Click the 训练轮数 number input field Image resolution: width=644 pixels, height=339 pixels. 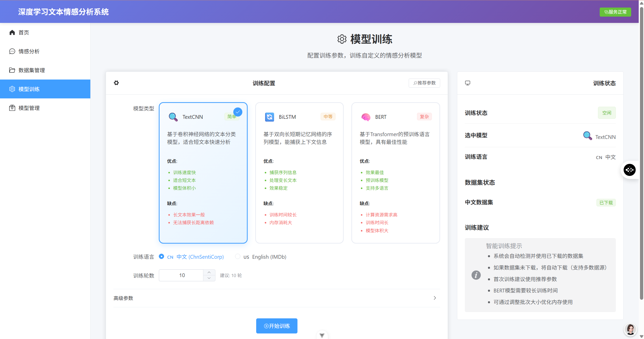[182, 275]
